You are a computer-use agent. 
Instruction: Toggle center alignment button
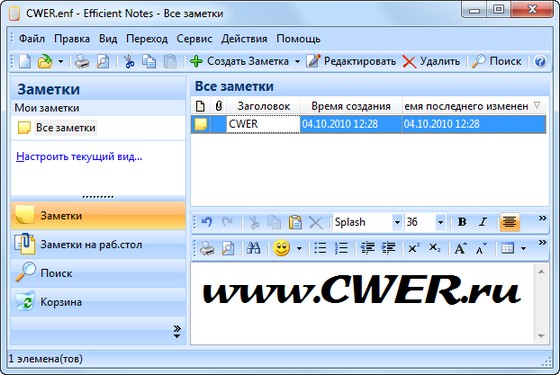point(509,222)
